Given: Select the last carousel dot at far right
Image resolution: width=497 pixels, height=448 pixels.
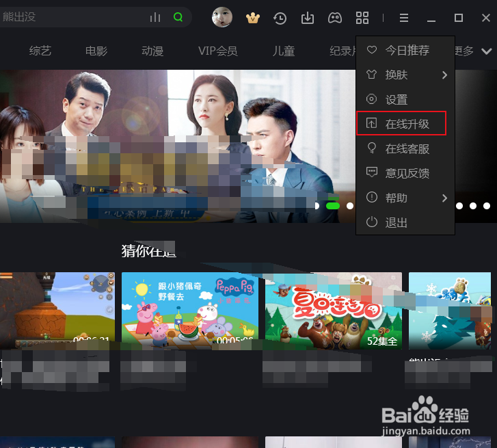Looking at the screenshot, I should (x=487, y=206).
